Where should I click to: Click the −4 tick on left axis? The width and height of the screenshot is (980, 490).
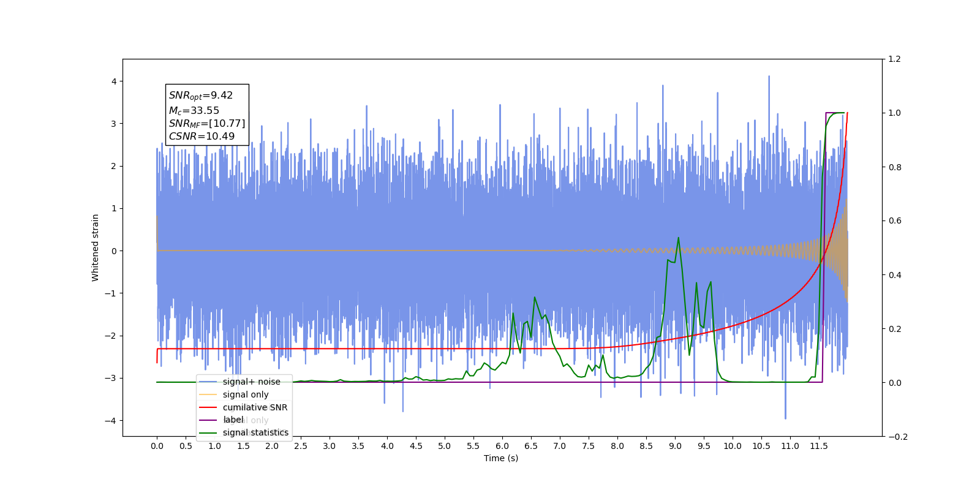pos(114,421)
